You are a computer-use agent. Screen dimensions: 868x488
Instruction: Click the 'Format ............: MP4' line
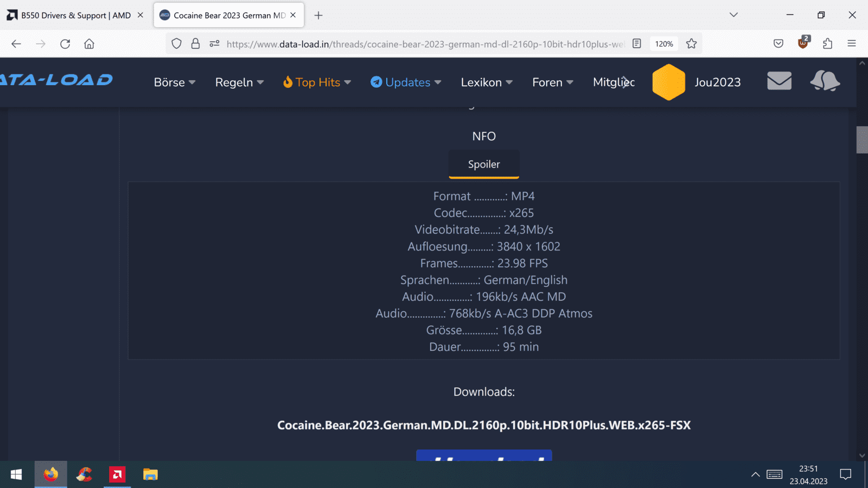(x=484, y=196)
